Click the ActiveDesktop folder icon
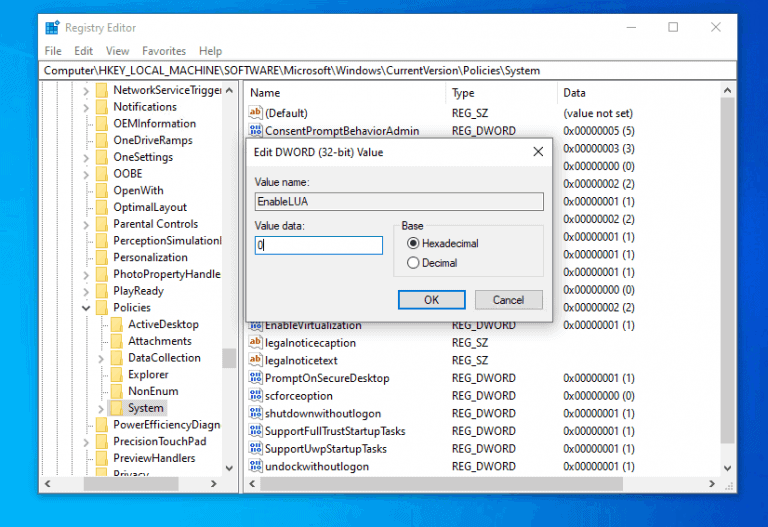 click(x=116, y=324)
